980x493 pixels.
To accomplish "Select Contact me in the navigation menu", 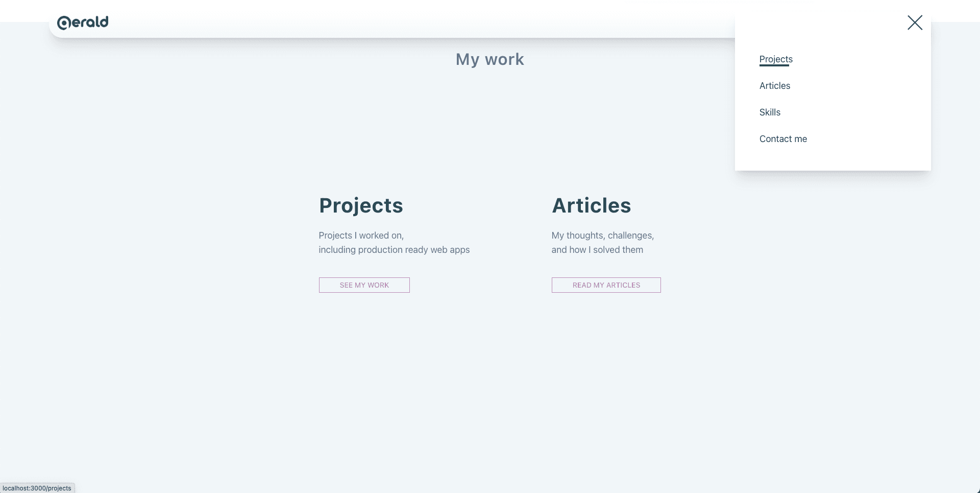I will click(x=783, y=139).
